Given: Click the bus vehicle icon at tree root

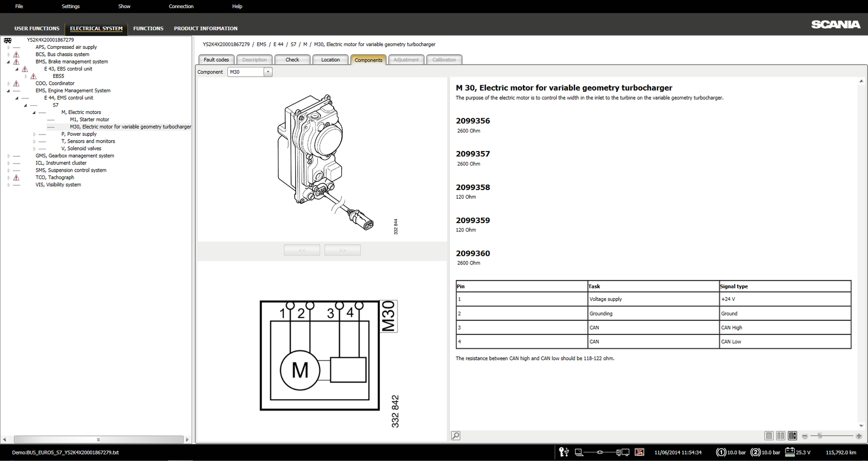Looking at the screenshot, I should [8, 40].
